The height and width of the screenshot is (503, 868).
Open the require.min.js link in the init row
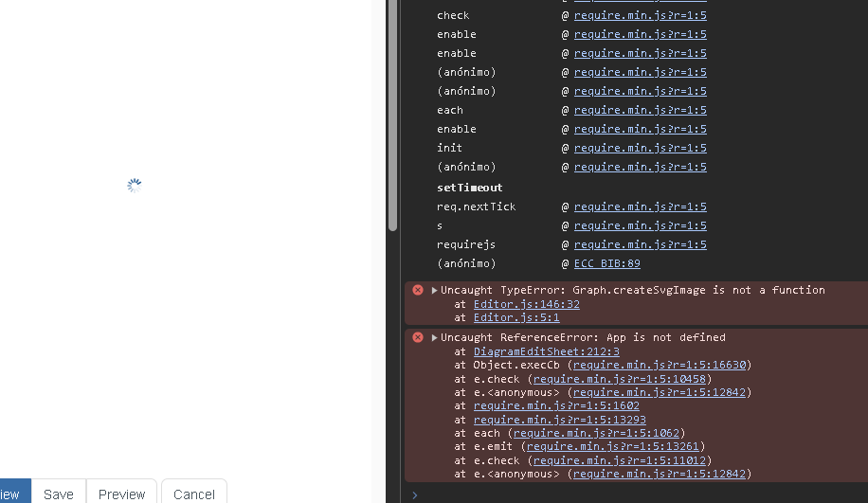pos(640,148)
